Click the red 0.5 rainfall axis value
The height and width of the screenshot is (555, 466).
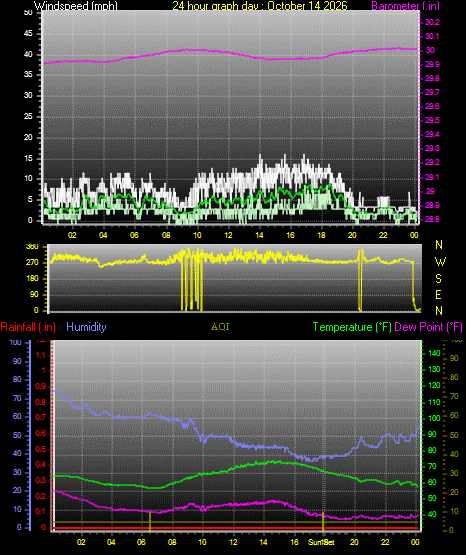point(41,449)
